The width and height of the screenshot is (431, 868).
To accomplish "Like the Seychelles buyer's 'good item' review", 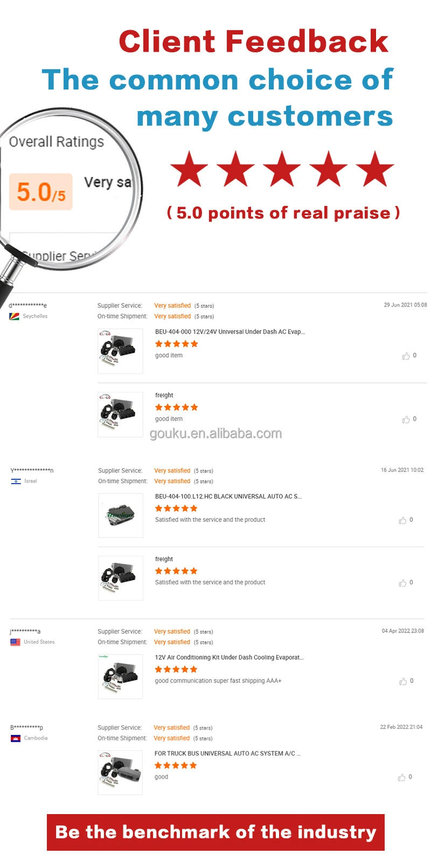I will 407,355.
